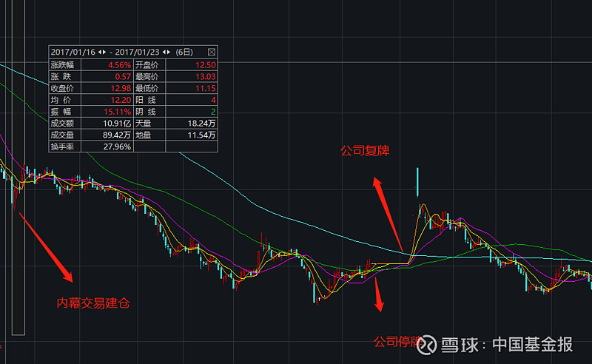
Task: Step the end date backward arrow
Action: 165,53
